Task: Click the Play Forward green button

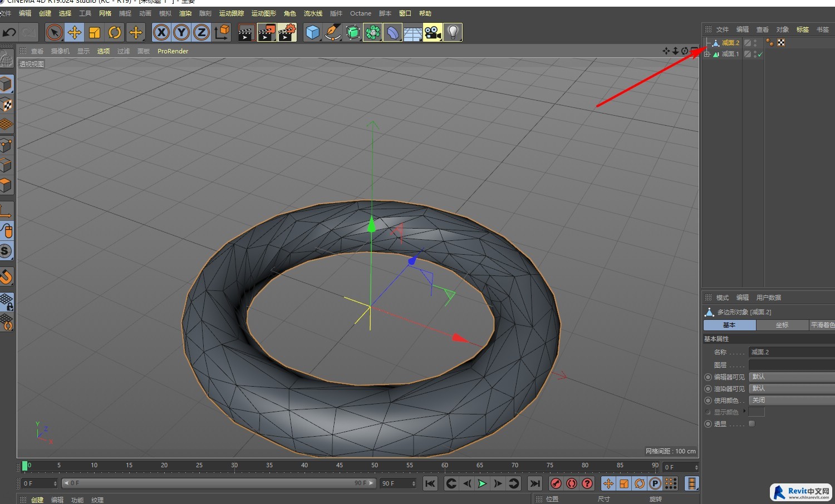Action: click(x=483, y=483)
